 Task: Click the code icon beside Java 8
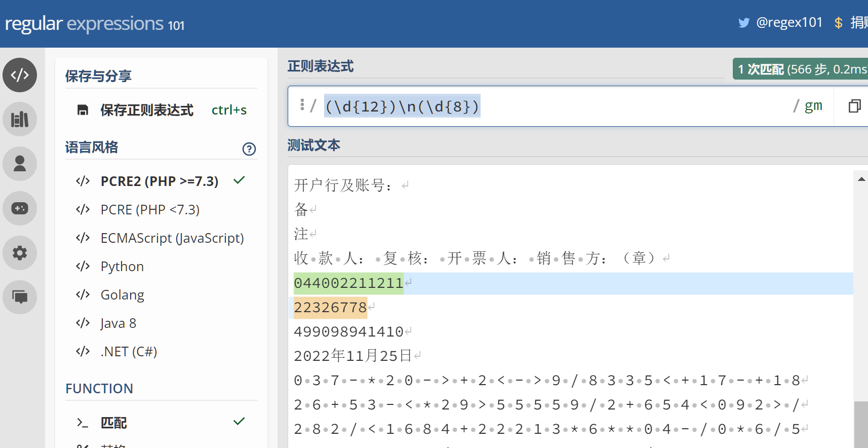click(x=83, y=323)
